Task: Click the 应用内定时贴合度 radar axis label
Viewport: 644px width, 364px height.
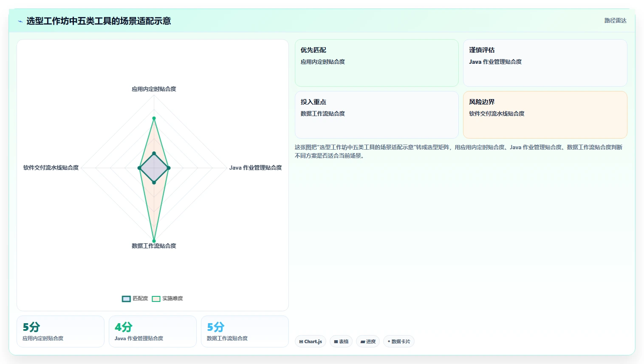Action: (x=154, y=89)
